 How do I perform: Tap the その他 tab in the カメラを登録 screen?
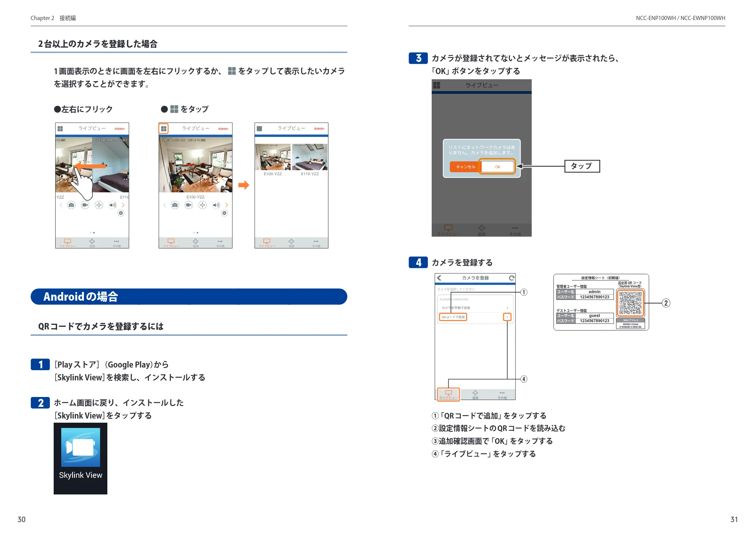tap(502, 395)
